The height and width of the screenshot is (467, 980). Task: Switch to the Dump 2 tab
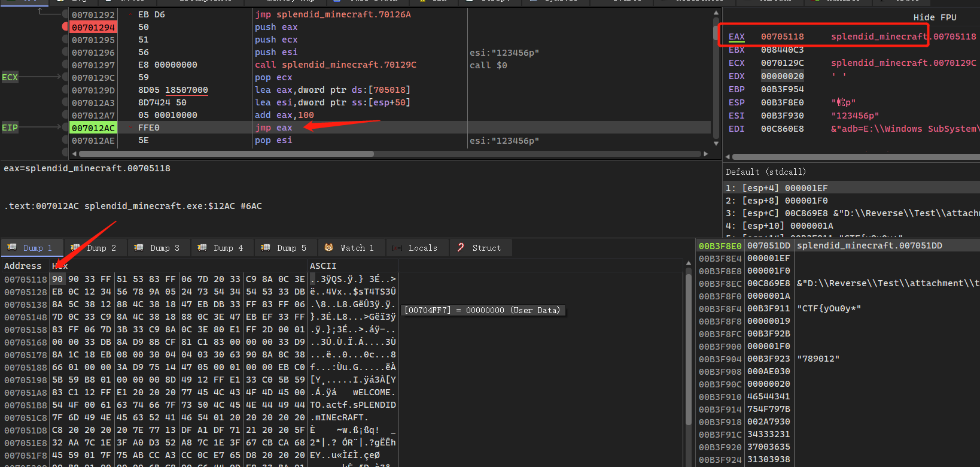(x=95, y=248)
